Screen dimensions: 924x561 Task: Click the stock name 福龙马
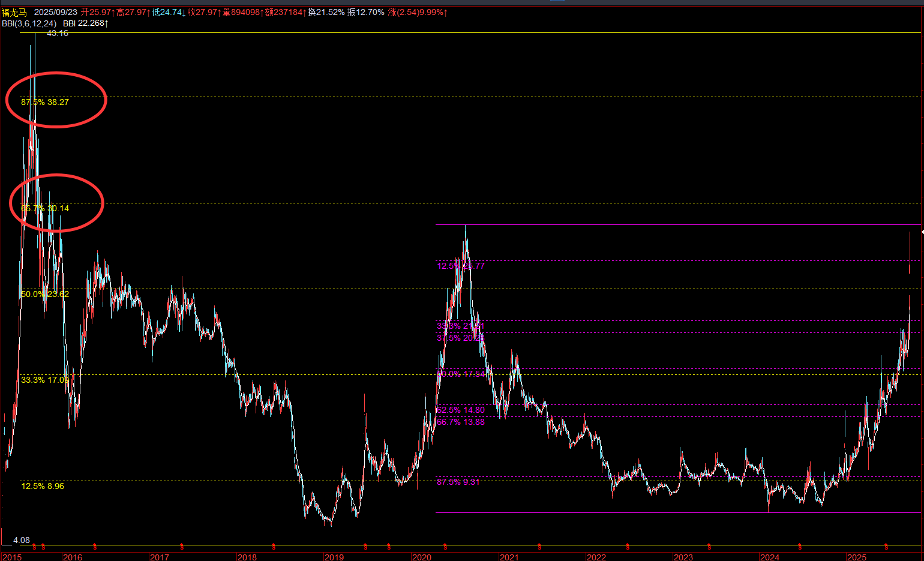[14, 13]
